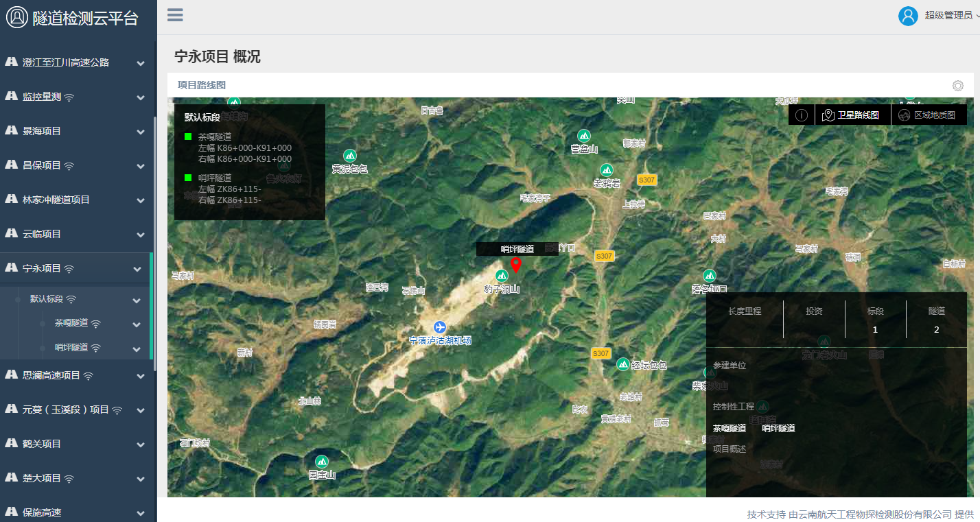Expand the 景海项目 chevron
Viewport: 980px width, 522px height.
(x=141, y=132)
